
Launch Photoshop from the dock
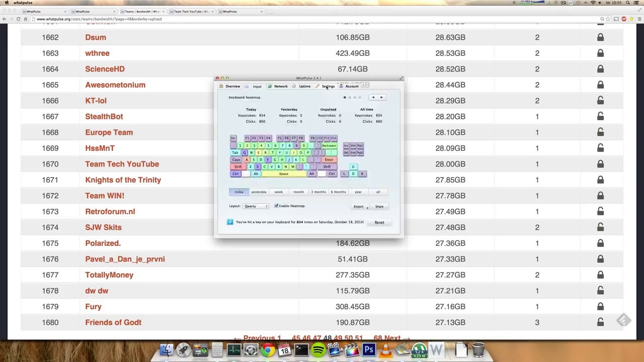pyautogui.click(x=369, y=350)
